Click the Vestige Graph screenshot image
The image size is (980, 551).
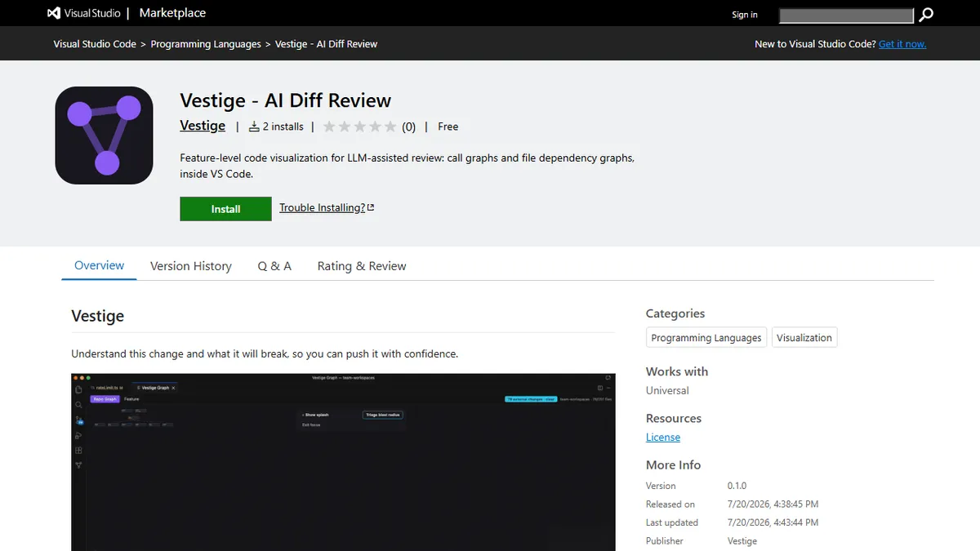point(343,462)
